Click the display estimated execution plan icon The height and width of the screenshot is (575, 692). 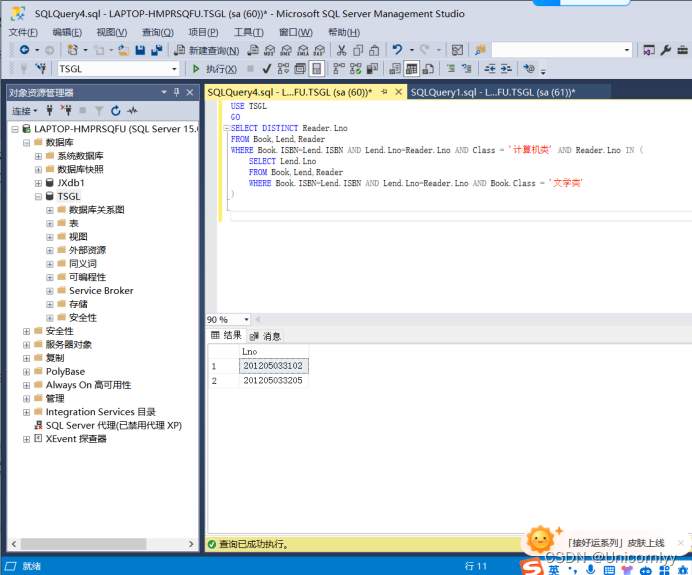coord(283,69)
